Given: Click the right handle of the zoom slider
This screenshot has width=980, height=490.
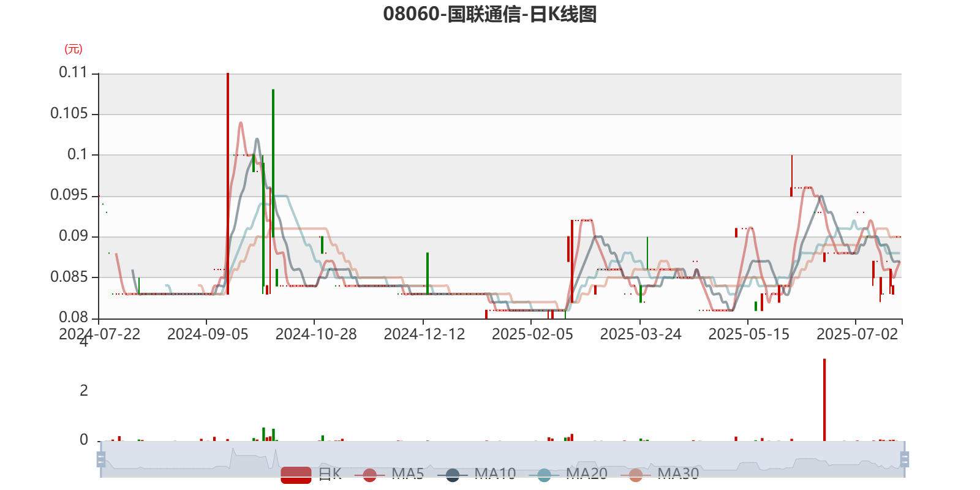Looking at the screenshot, I should (x=905, y=459).
